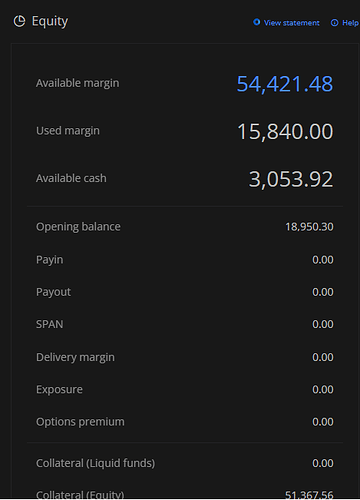
Task: Click the Collateral (Liquid funds) label
Action: click(x=95, y=463)
